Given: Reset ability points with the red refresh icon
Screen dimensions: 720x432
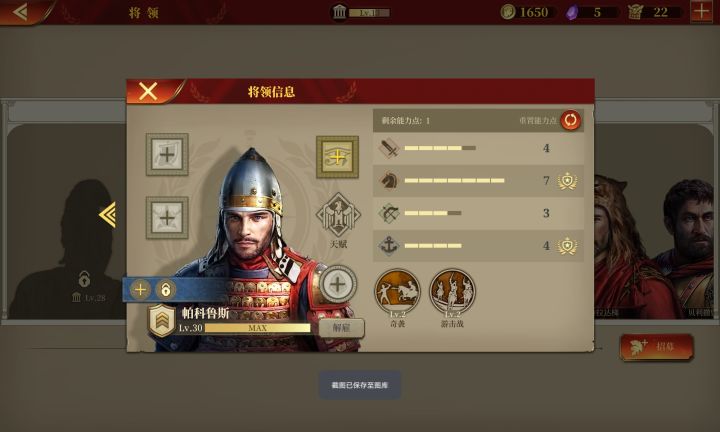Looking at the screenshot, I should (x=570, y=120).
